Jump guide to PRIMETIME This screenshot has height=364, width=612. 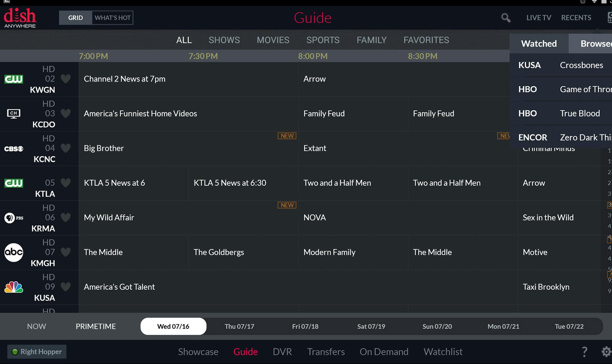point(96,326)
